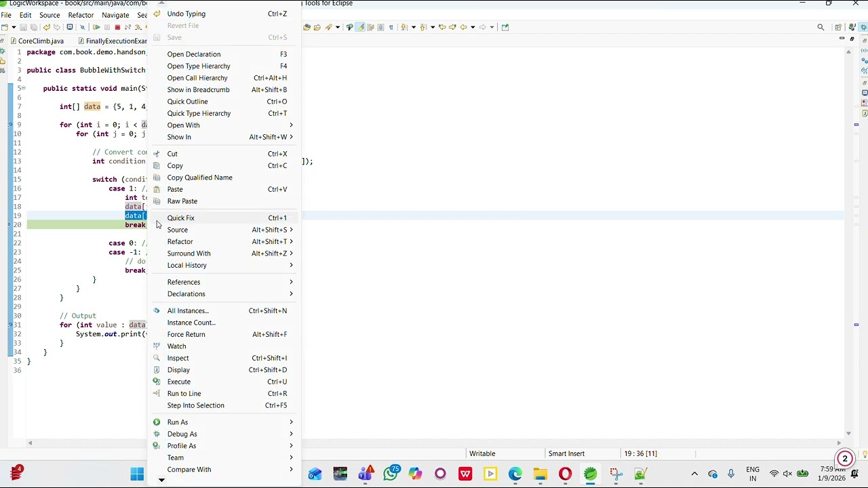The image size is (868, 488).
Task: Click the All Instances icon in the context menu
Action: [157, 310]
